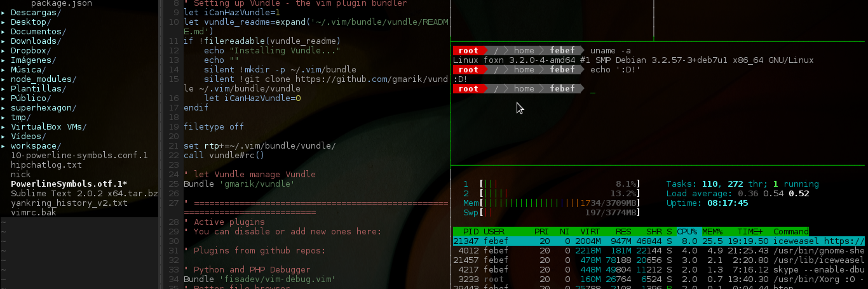Click the 'set rtp+=~/.vim/bundle/vundle/' line
The image size is (868, 289).
259,145
